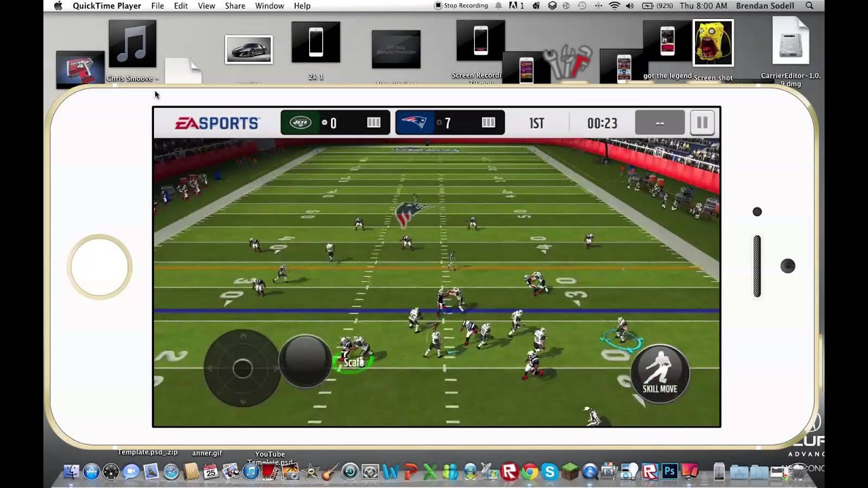The image size is (868, 488).
Task: Click the Patriots team logo
Action: (x=414, y=123)
